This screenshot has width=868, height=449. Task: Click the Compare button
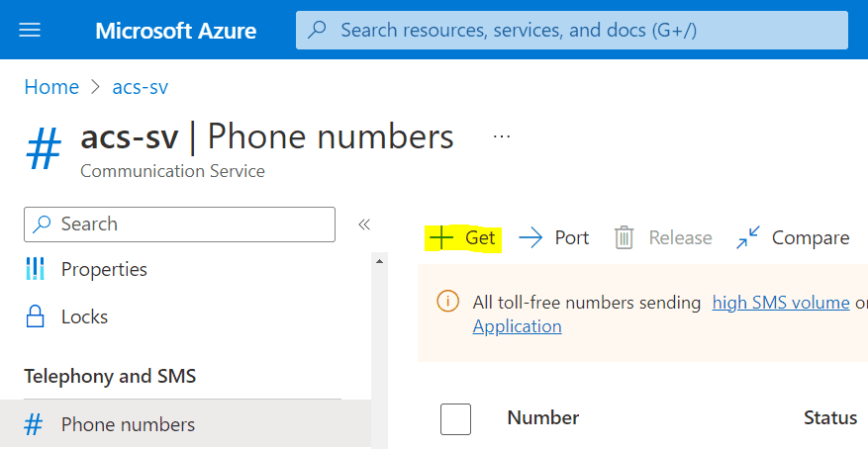793,237
